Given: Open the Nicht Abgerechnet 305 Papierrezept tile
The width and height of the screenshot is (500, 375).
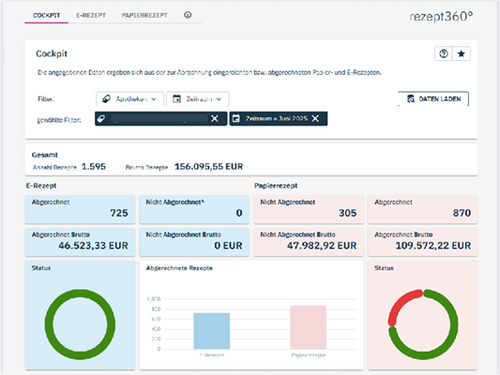Looking at the screenshot, I should 308,209.
